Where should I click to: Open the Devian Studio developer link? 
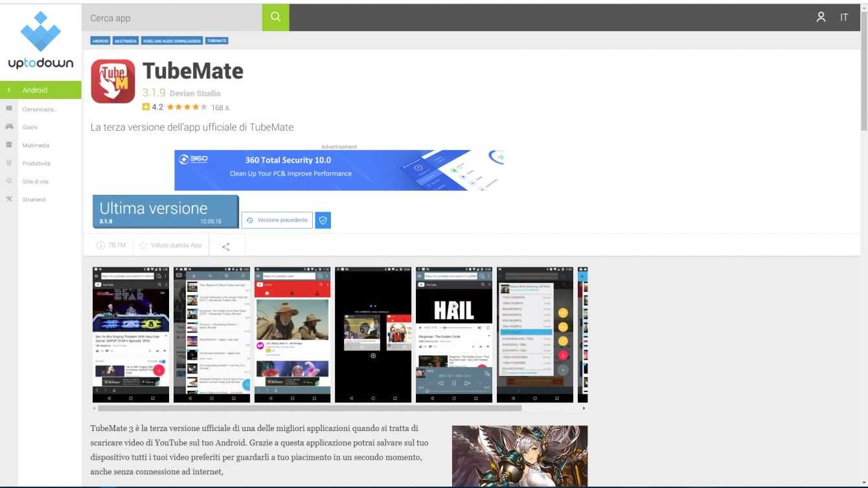[195, 93]
